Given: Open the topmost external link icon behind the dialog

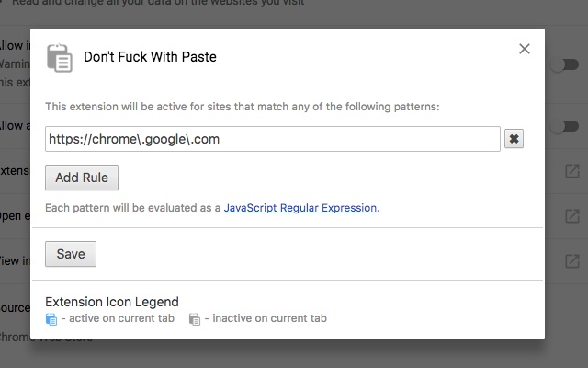Looking at the screenshot, I should pyautogui.click(x=571, y=171).
